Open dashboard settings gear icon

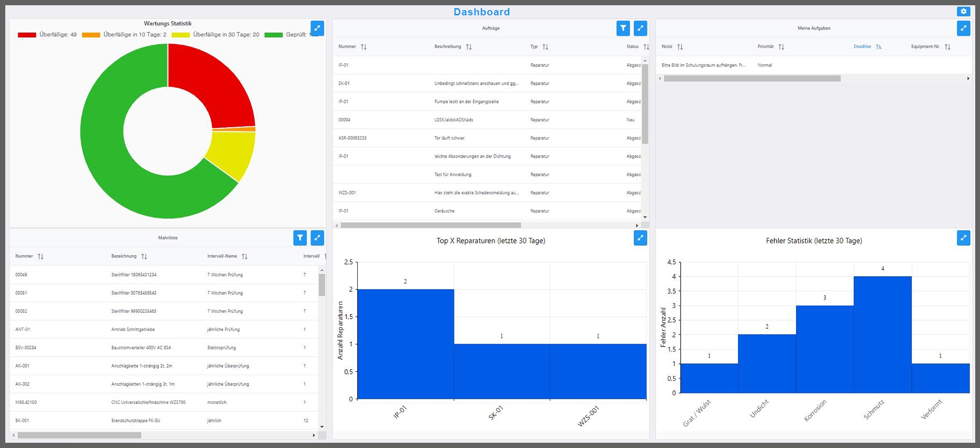point(963,11)
